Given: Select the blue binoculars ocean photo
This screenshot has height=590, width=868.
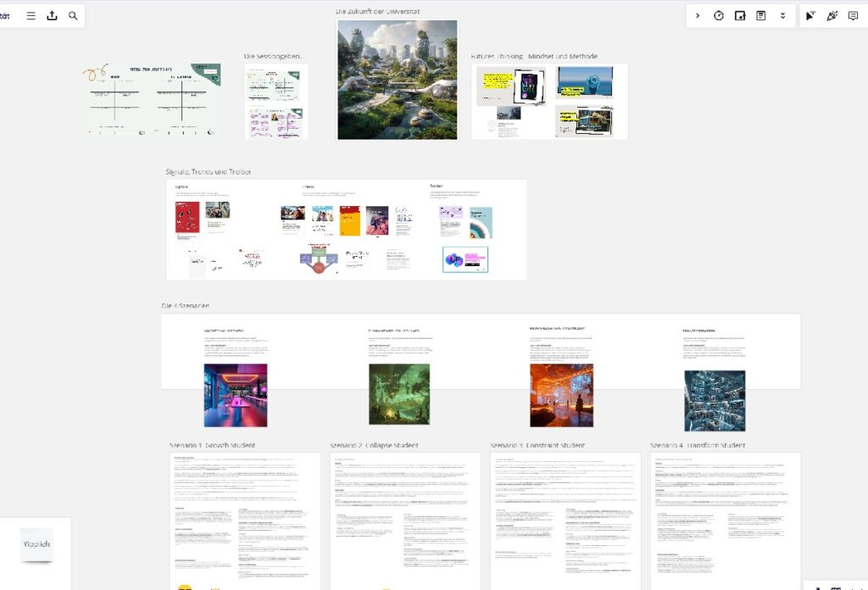Looking at the screenshot, I should pyautogui.click(x=585, y=82).
